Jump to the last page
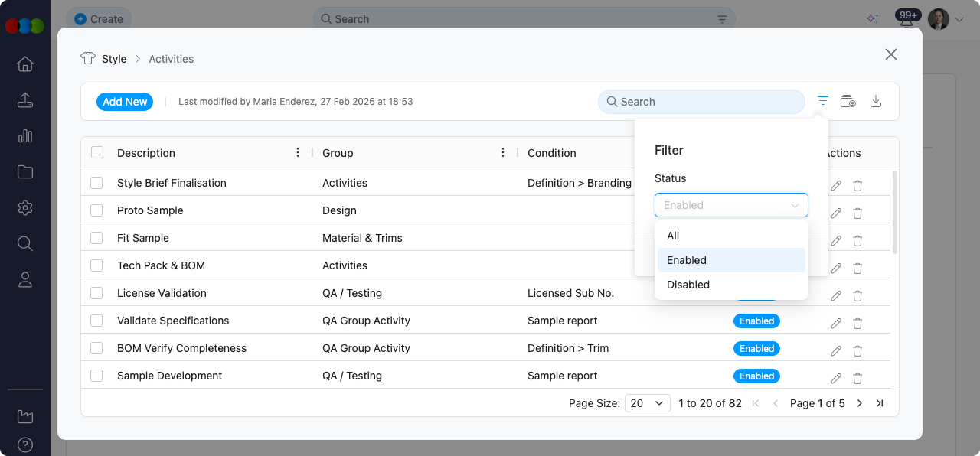This screenshot has height=456, width=980. tap(880, 403)
